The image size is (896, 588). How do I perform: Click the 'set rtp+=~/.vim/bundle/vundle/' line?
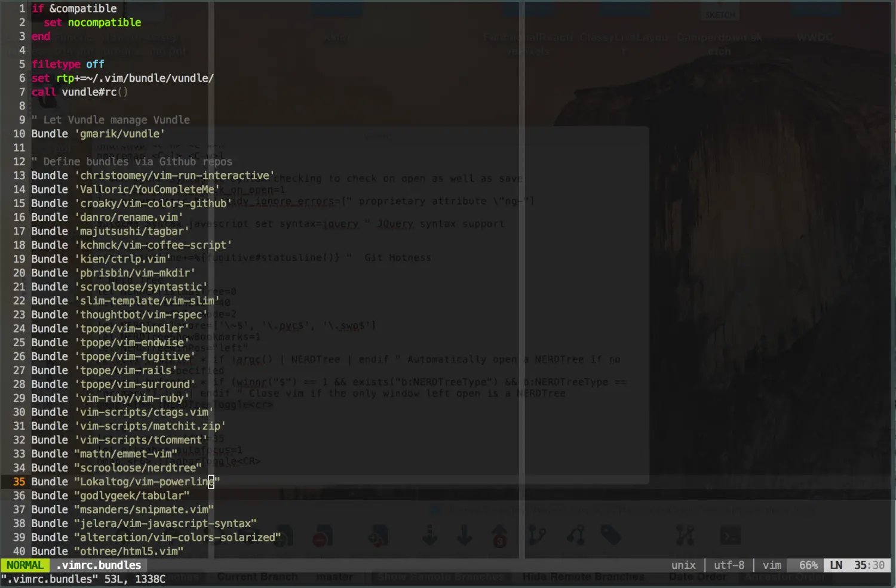tap(122, 78)
